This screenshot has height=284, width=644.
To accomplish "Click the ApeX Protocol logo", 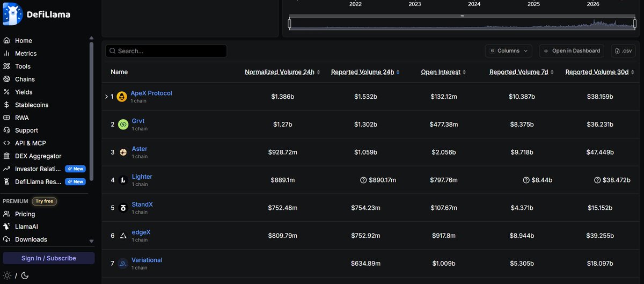I will (121, 97).
